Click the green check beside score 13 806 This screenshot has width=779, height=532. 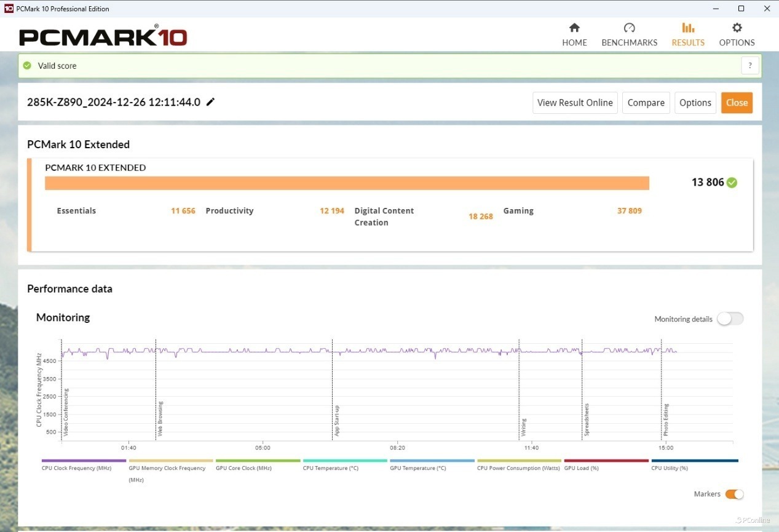point(732,183)
